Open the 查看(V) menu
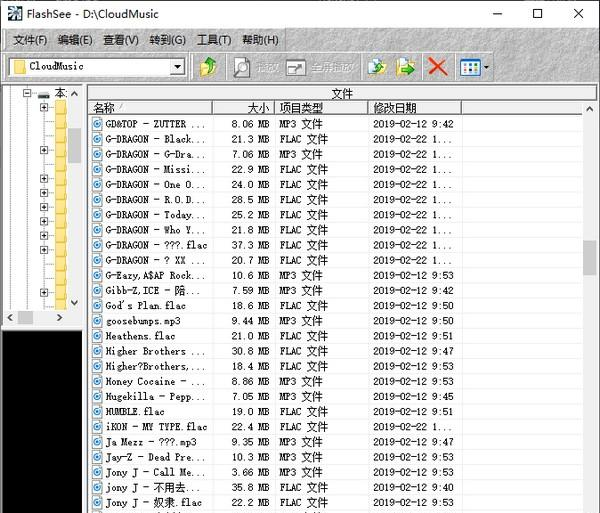This screenshot has width=600, height=513. point(121,40)
